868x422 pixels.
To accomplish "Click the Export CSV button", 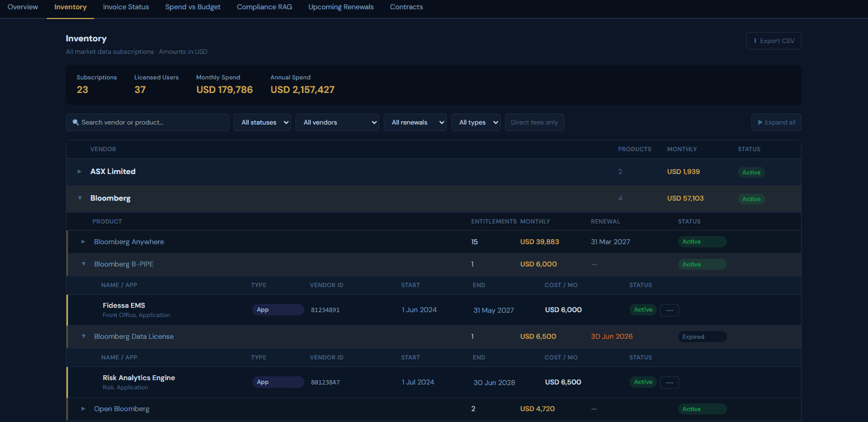I will point(773,41).
